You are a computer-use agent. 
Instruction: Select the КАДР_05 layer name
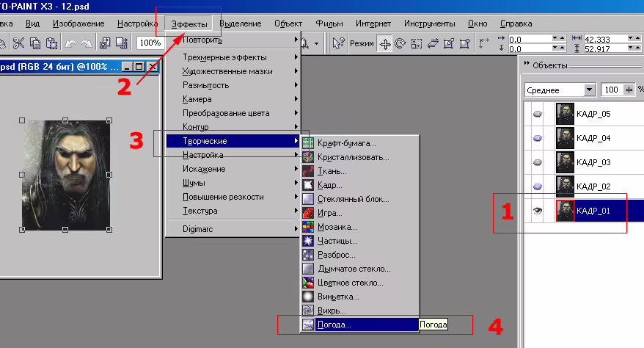(593, 114)
